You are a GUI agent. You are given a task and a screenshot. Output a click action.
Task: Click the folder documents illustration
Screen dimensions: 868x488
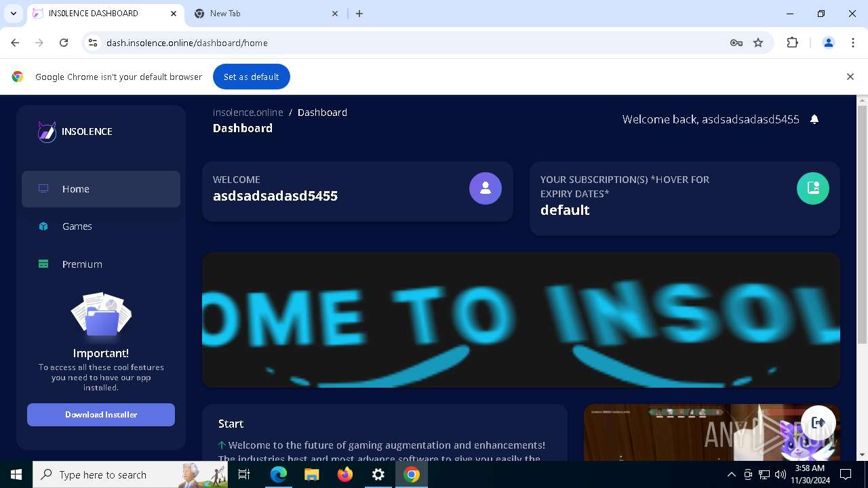pos(101,315)
